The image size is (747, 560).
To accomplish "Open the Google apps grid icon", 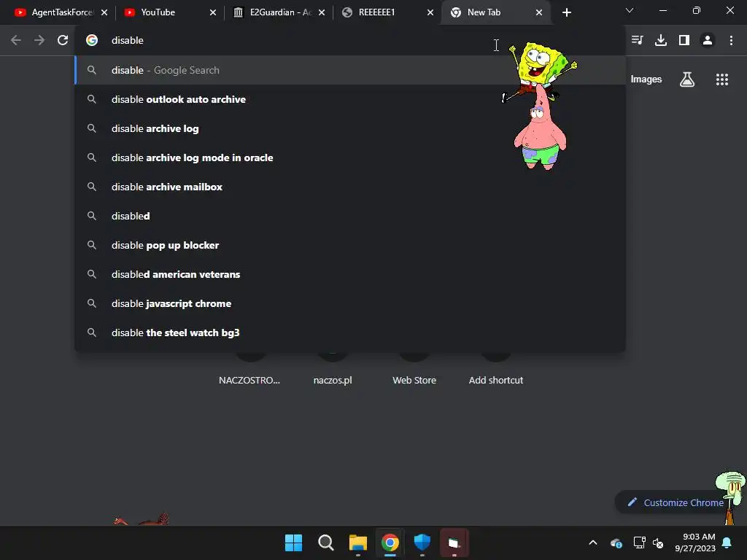I will pyautogui.click(x=721, y=79).
